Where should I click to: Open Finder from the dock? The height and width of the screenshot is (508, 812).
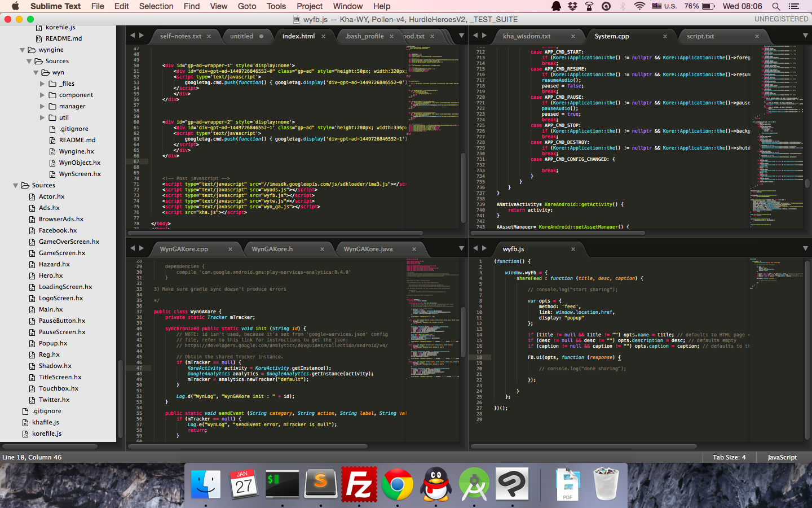205,484
